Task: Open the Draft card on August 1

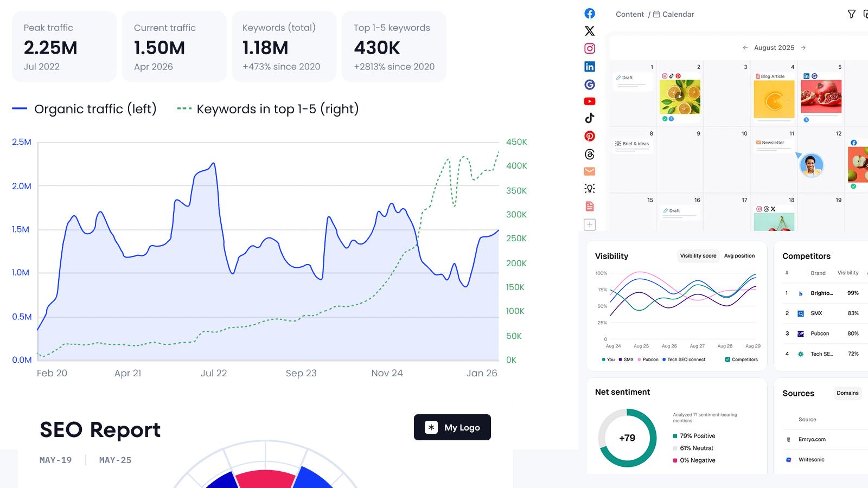Action: 633,82
